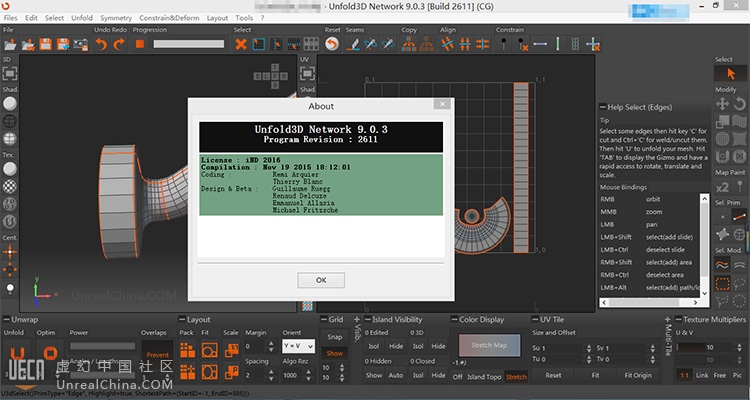Select the Off color display mode
The height and width of the screenshot is (400, 750).
[x=458, y=377]
